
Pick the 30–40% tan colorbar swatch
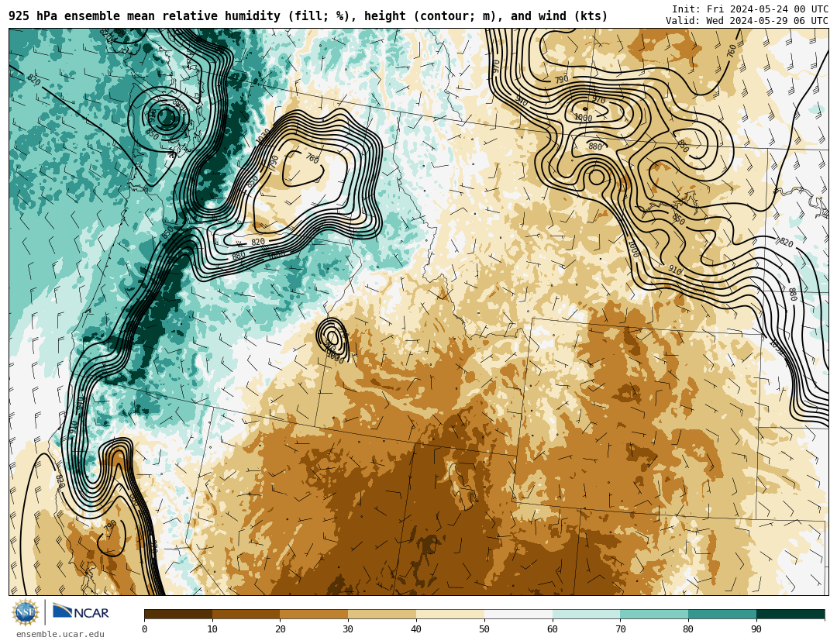[382, 614]
